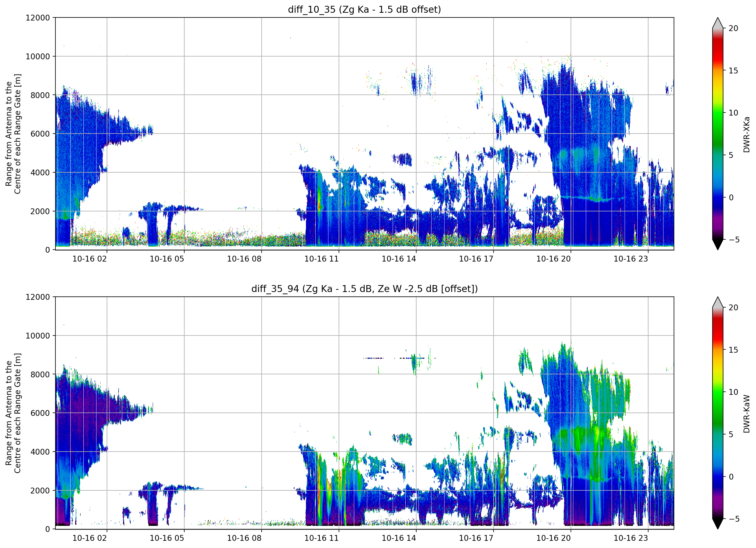Click black lower extension triangle of DWR-XKa colorbar
Viewport: 756px width, 548px height.
pos(718,244)
